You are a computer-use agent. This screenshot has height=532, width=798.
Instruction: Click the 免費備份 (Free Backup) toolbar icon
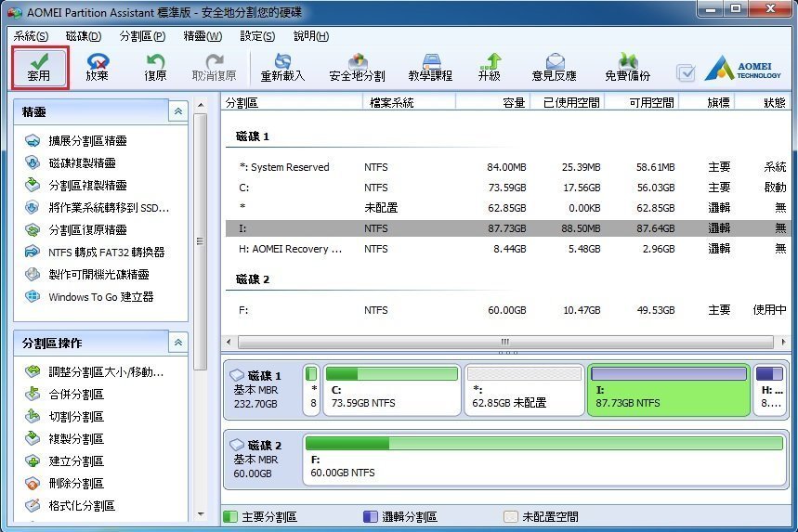click(x=627, y=68)
